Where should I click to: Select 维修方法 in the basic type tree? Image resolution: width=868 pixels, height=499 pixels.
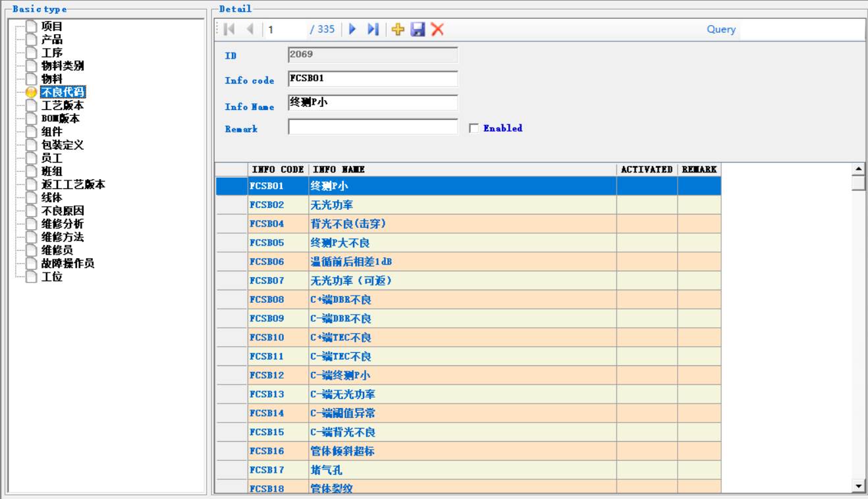(x=63, y=237)
